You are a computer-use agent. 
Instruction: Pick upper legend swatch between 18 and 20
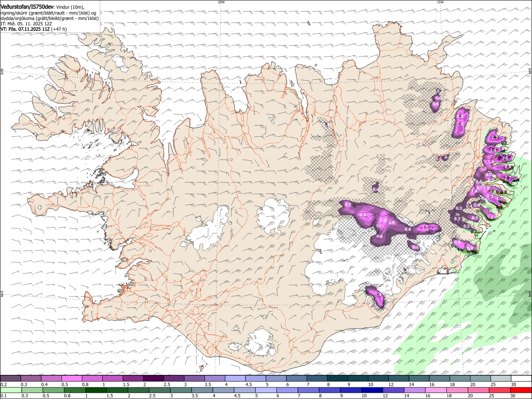click(460, 379)
